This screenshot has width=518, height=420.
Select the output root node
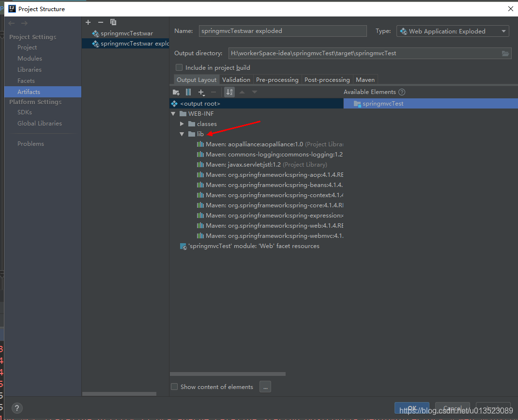[257, 104]
